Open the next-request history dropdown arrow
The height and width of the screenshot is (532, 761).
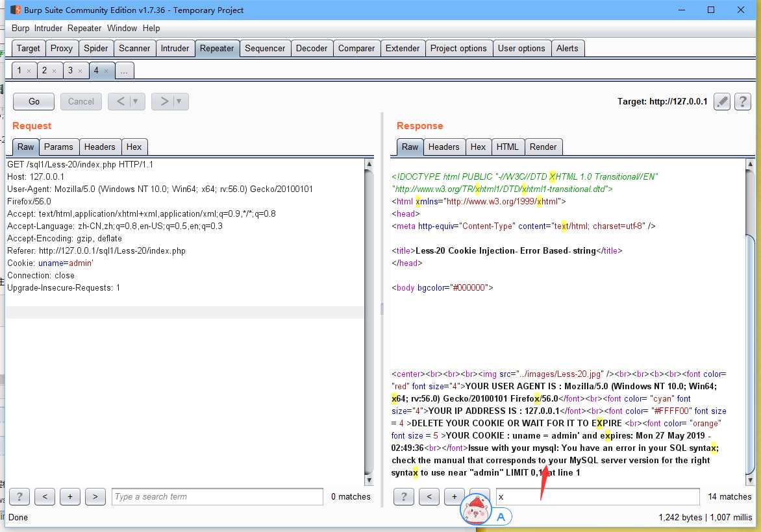pyautogui.click(x=179, y=101)
